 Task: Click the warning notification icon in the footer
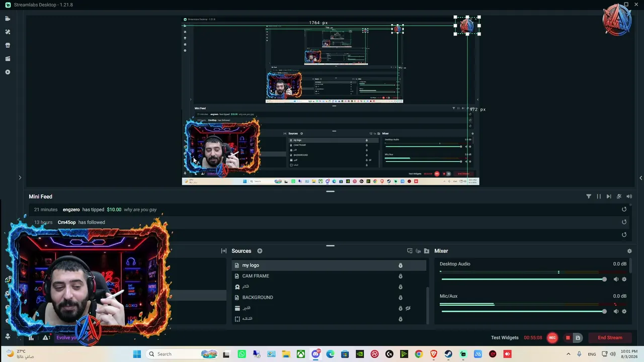tap(45, 338)
